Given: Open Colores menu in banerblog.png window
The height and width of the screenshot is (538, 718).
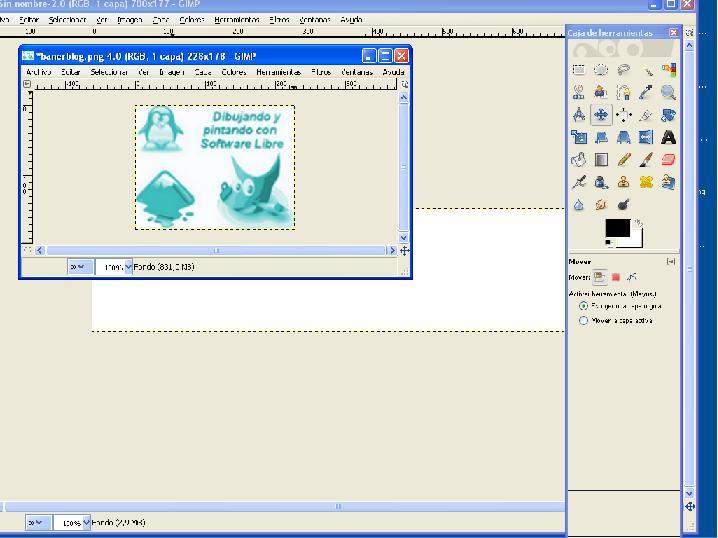Looking at the screenshot, I should [234, 72].
